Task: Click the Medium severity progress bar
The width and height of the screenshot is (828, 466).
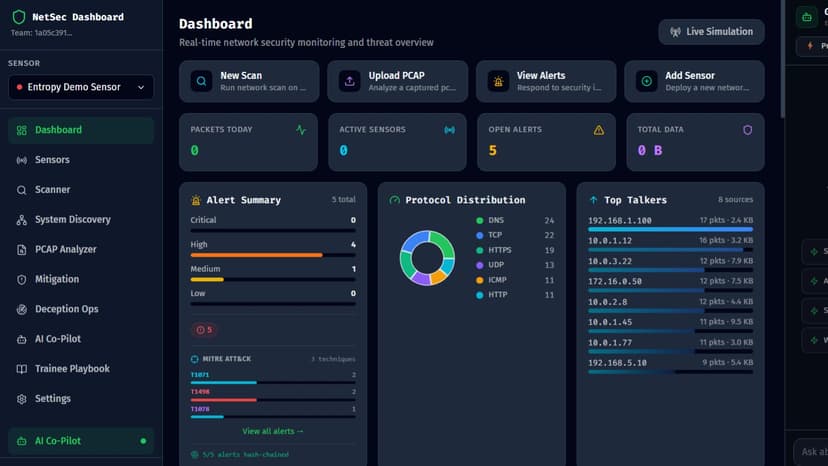Action: [273, 279]
